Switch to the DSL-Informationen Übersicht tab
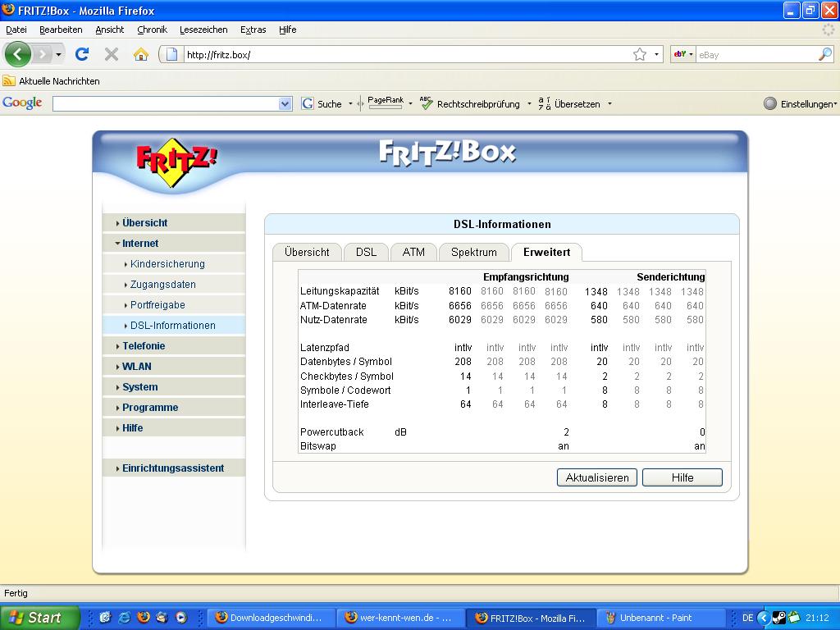 point(307,253)
